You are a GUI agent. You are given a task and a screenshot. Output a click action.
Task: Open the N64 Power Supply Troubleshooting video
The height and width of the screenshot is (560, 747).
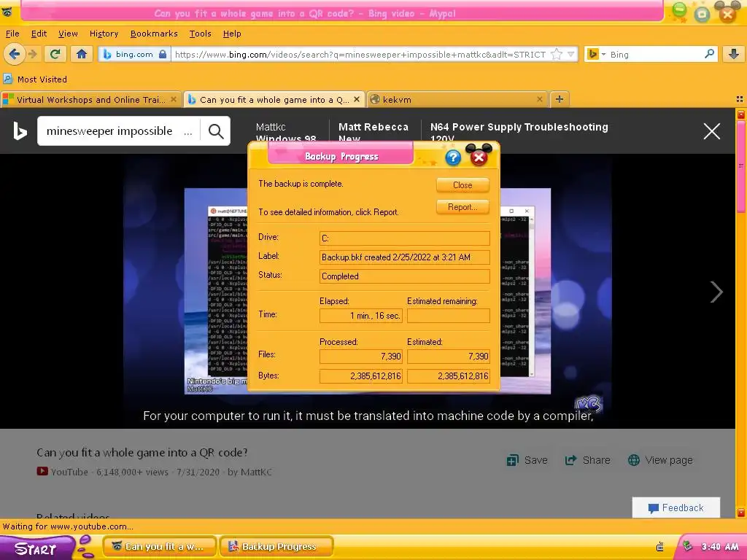519,132
